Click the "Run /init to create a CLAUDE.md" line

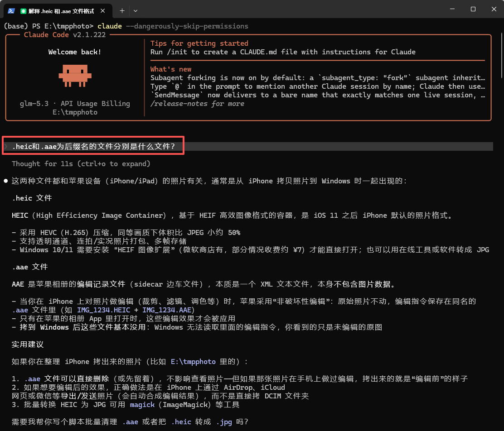click(x=283, y=52)
